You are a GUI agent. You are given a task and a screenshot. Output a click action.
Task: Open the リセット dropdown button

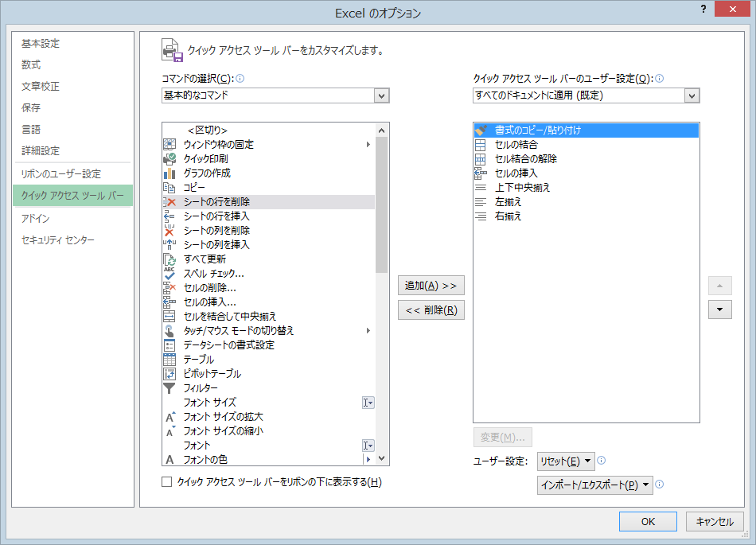point(566,461)
